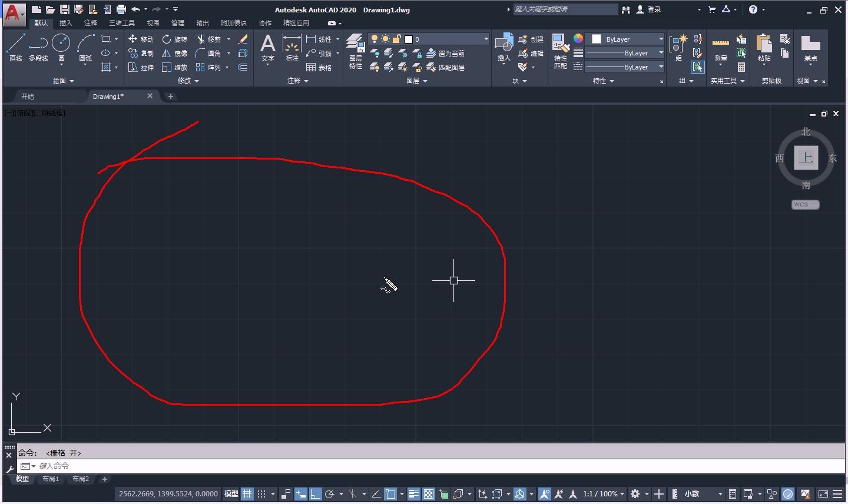Toggle lineweight display in status bar
The height and width of the screenshot is (504, 848).
tap(414, 494)
